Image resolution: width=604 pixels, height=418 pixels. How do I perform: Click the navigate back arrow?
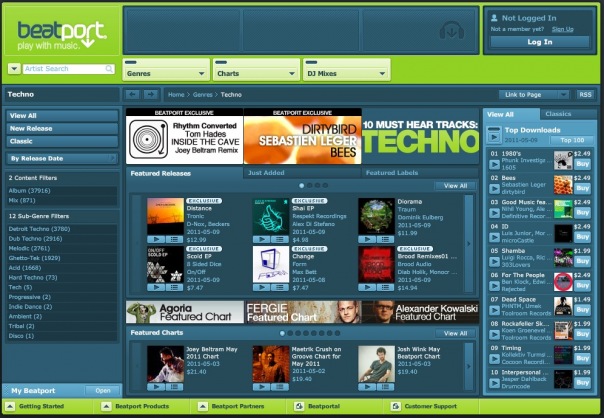pos(132,94)
